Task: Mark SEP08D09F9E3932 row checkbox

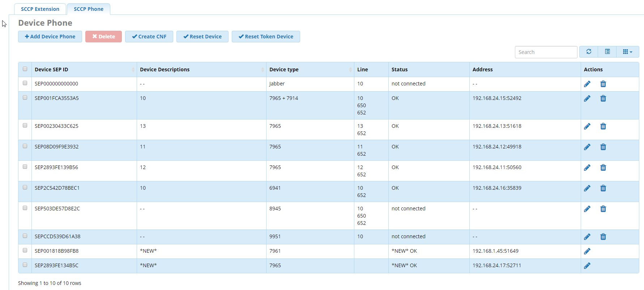Action: click(25, 146)
